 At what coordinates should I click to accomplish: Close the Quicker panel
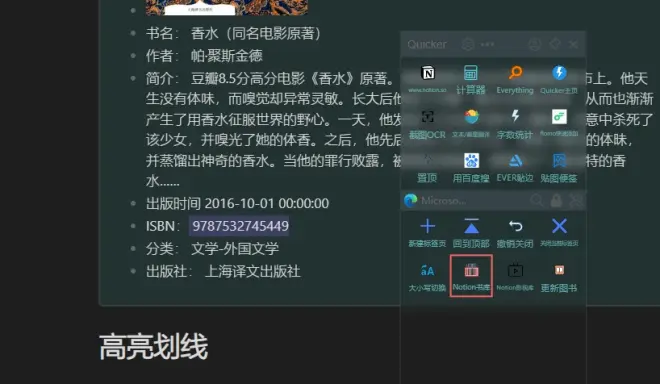[573, 44]
